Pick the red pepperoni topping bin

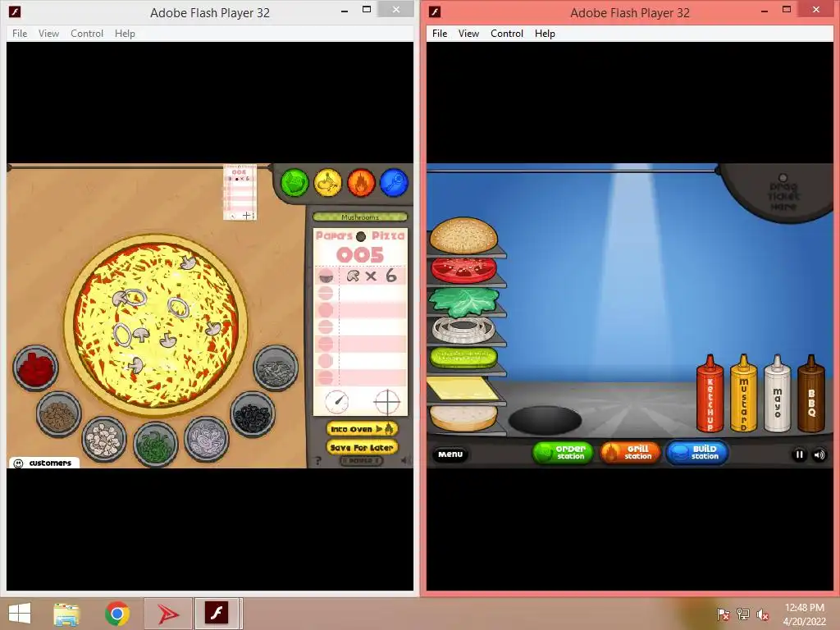coord(35,368)
